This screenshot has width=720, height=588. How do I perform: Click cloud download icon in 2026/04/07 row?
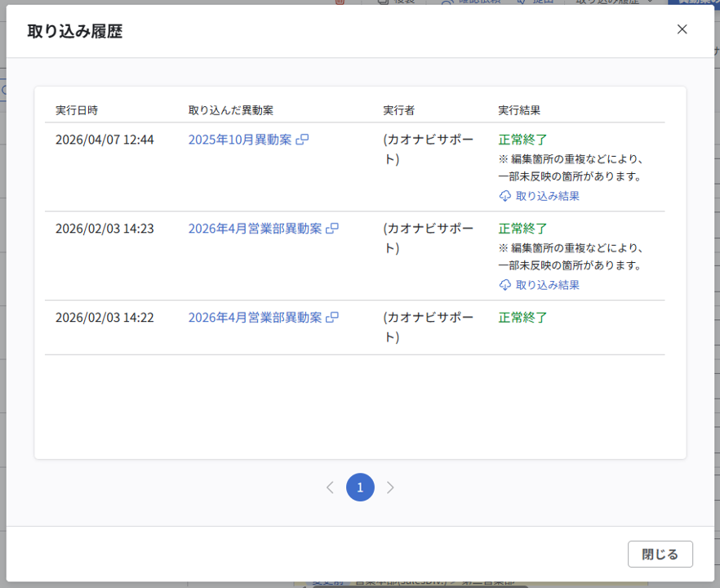click(x=504, y=196)
